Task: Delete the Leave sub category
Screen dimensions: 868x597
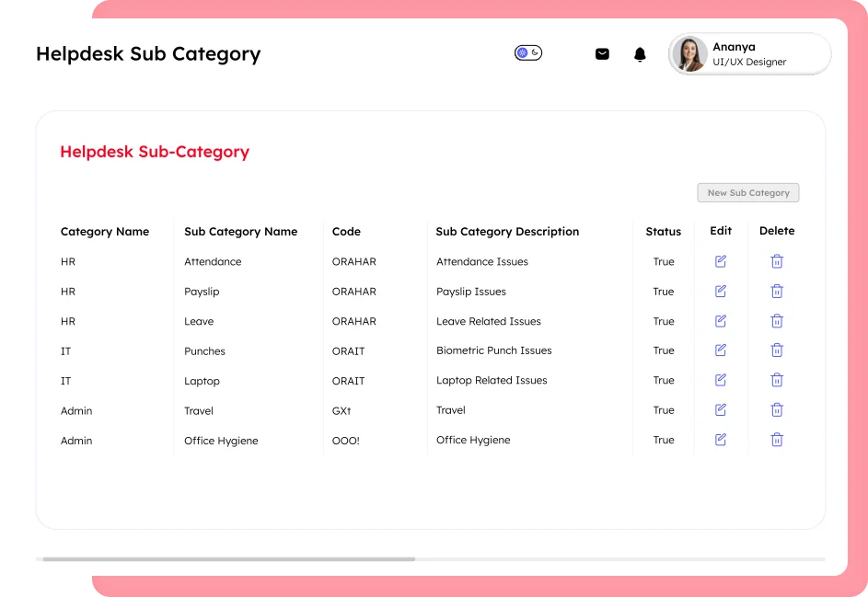Action: coord(776,320)
